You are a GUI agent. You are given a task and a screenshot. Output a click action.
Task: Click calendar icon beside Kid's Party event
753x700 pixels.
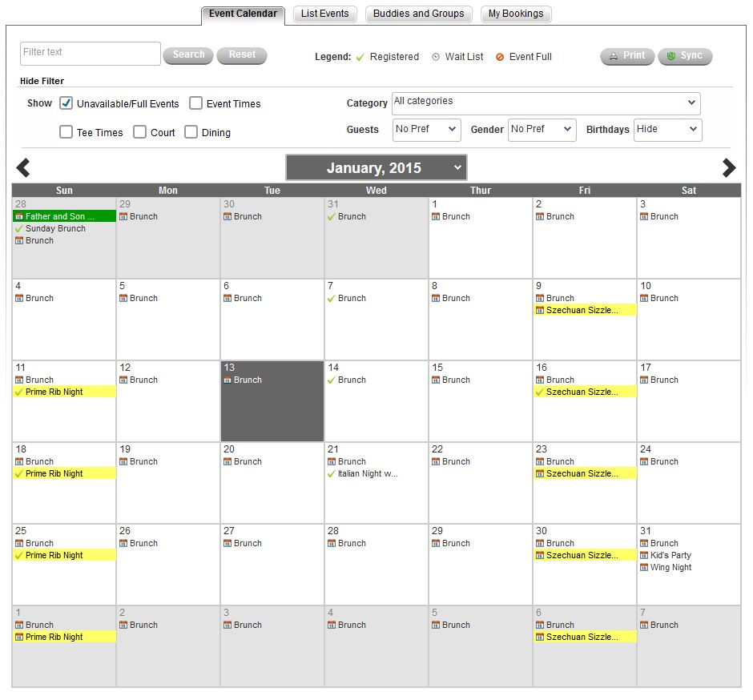[x=644, y=556]
